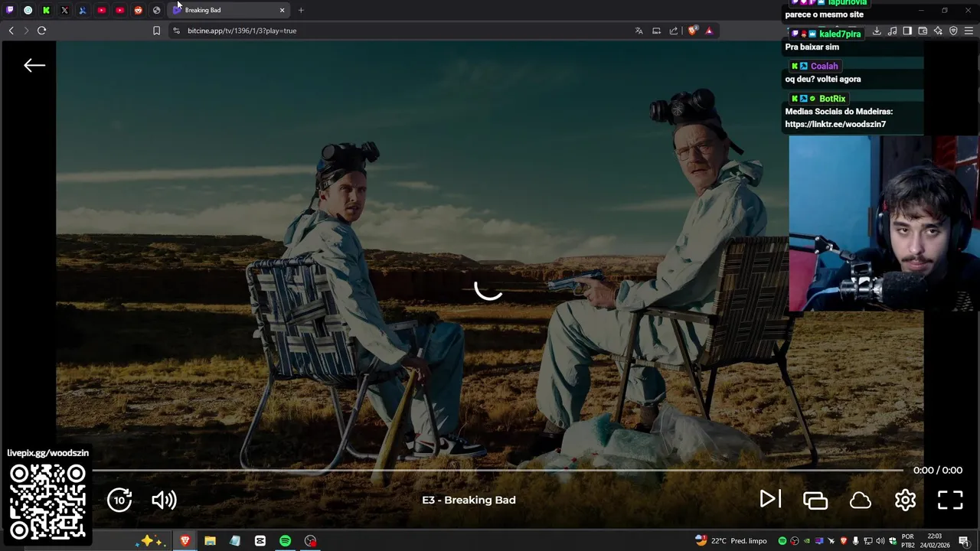Click the POR PTB2 language indicator

point(907,541)
